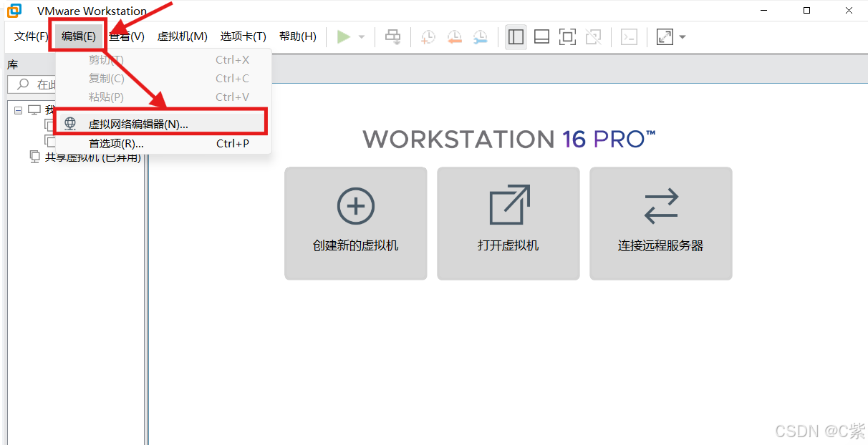Click the 打开虚拟机 tile
The width and height of the screenshot is (868, 445).
pos(508,223)
